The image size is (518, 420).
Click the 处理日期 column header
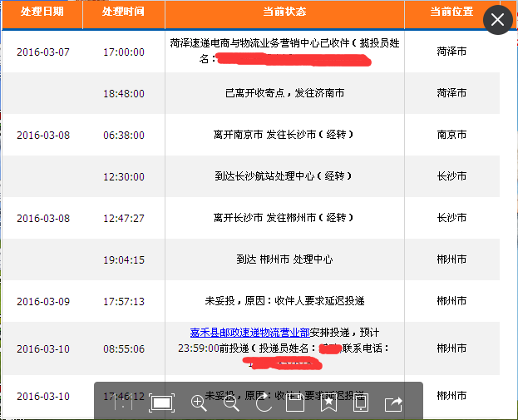[x=42, y=12]
